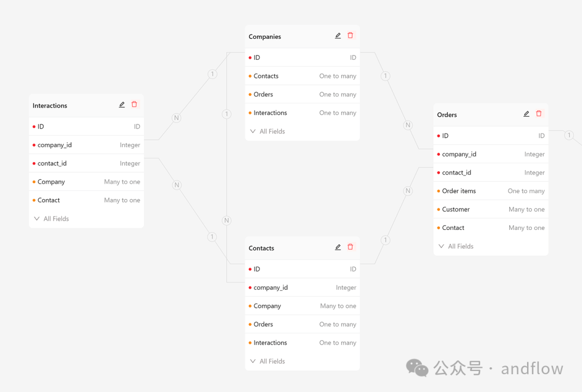This screenshot has width=582, height=392.
Task: Toggle the red dot beside Interactions ID field
Action: coord(34,126)
